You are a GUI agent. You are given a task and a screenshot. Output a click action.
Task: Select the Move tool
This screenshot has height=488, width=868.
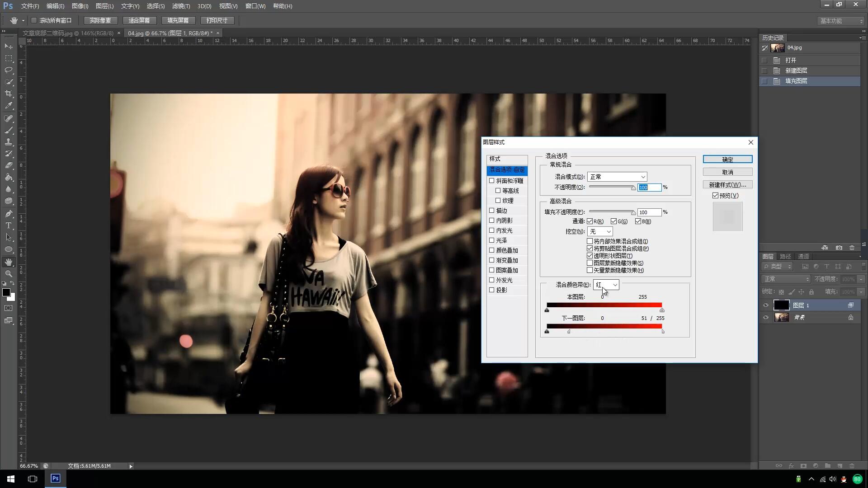tap(9, 46)
